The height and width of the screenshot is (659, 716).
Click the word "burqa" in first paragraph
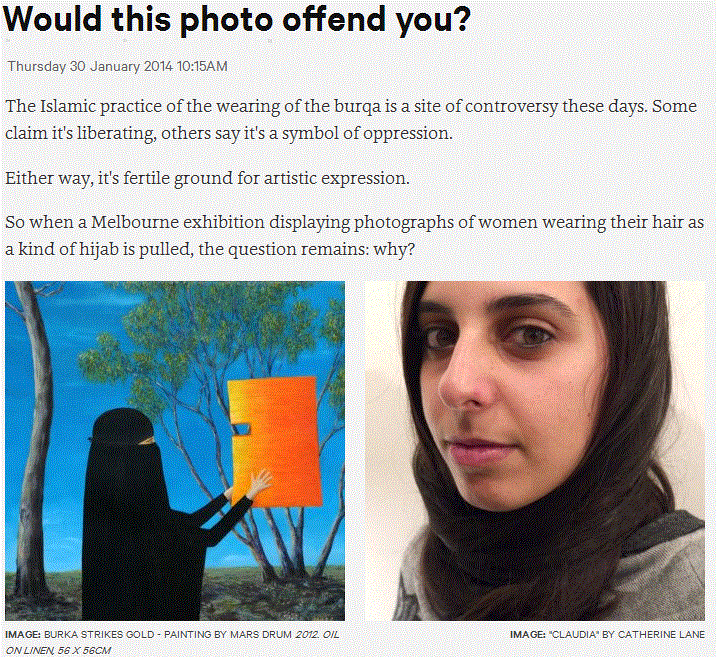[x=358, y=106]
